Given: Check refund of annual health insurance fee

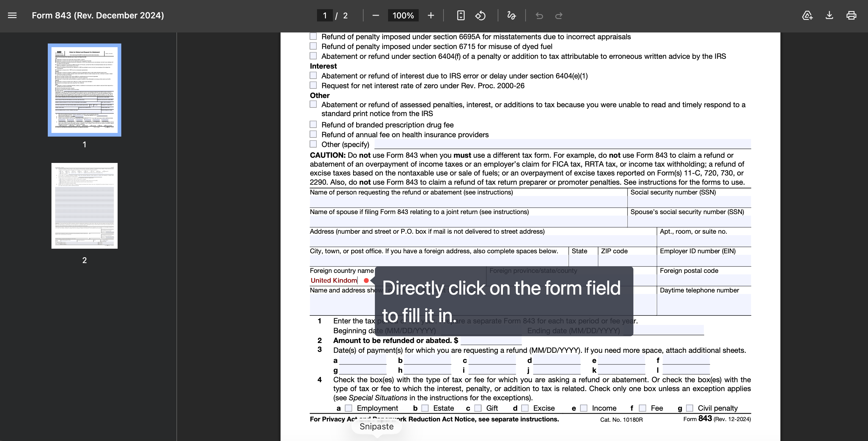Looking at the screenshot, I should tap(313, 134).
